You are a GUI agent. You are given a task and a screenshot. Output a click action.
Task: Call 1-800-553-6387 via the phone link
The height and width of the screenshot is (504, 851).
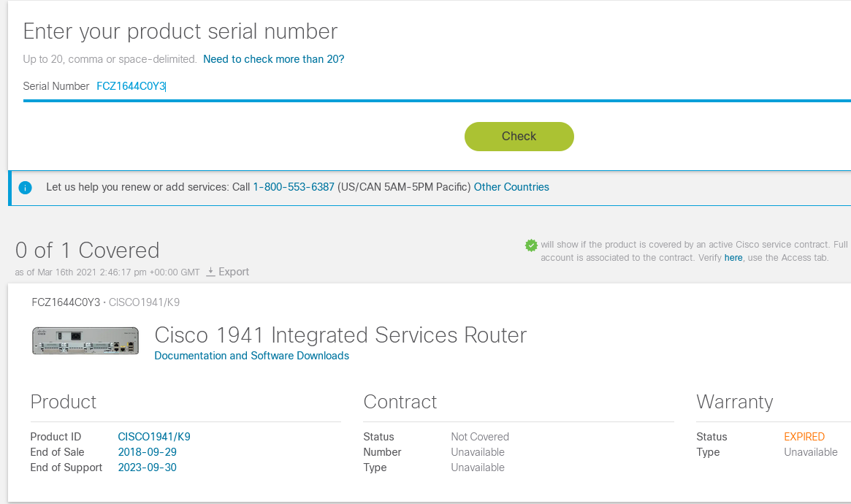coord(294,187)
